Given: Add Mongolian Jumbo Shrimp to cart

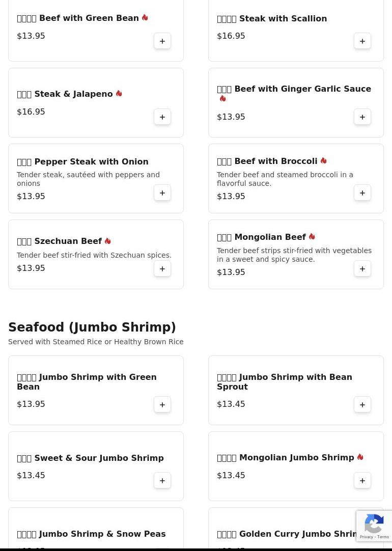Looking at the screenshot, I should 362,481.
